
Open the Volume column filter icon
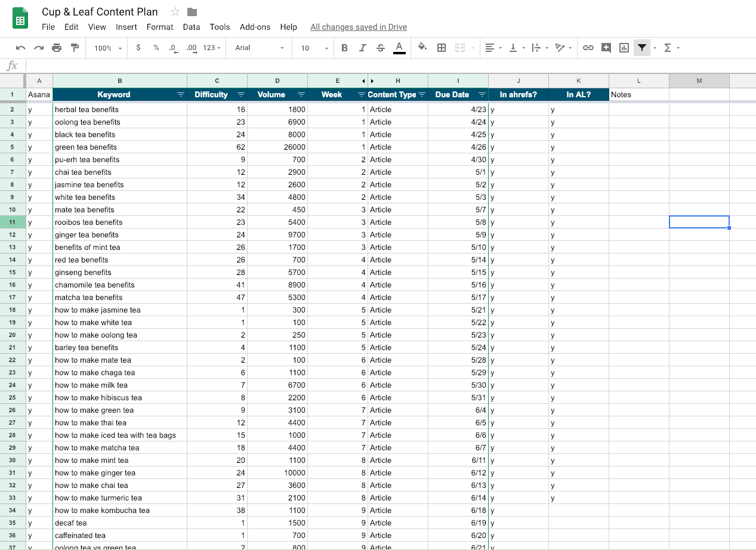tap(301, 95)
